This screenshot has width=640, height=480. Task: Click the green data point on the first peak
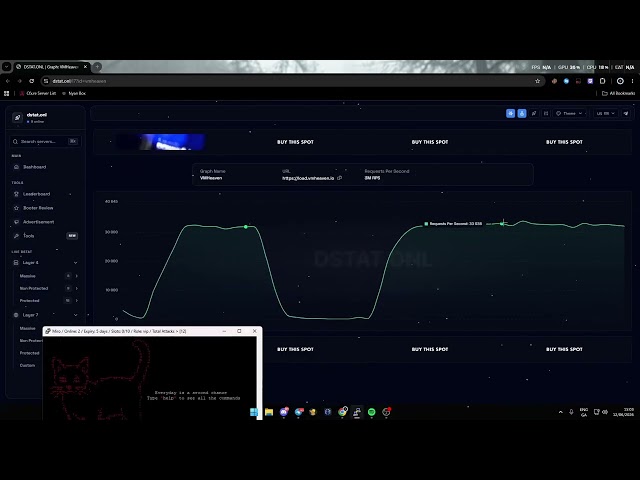pos(246,227)
